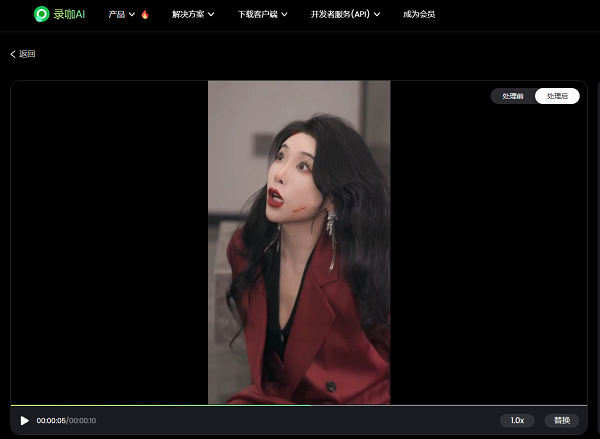Expand the 开发者服务(API) dropdown arrow
Viewport: 600px width, 439px height.
tap(377, 15)
